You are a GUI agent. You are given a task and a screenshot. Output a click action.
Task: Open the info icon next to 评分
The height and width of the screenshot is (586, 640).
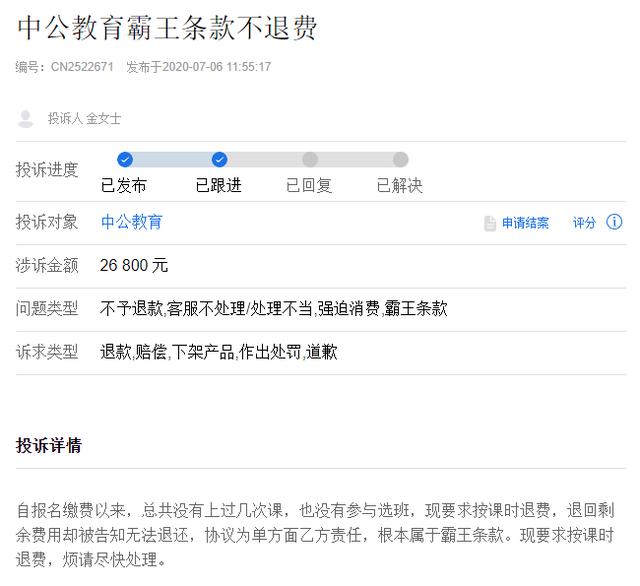click(x=614, y=222)
